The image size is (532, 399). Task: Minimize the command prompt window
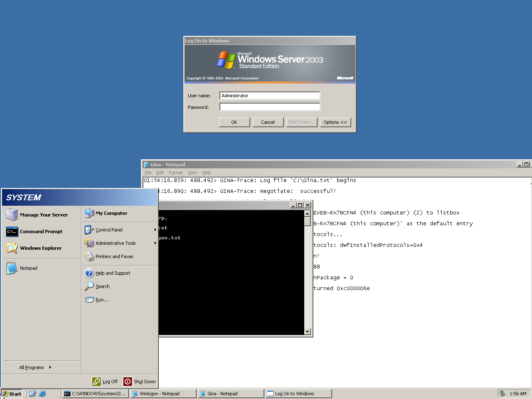[x=293, y=205]
